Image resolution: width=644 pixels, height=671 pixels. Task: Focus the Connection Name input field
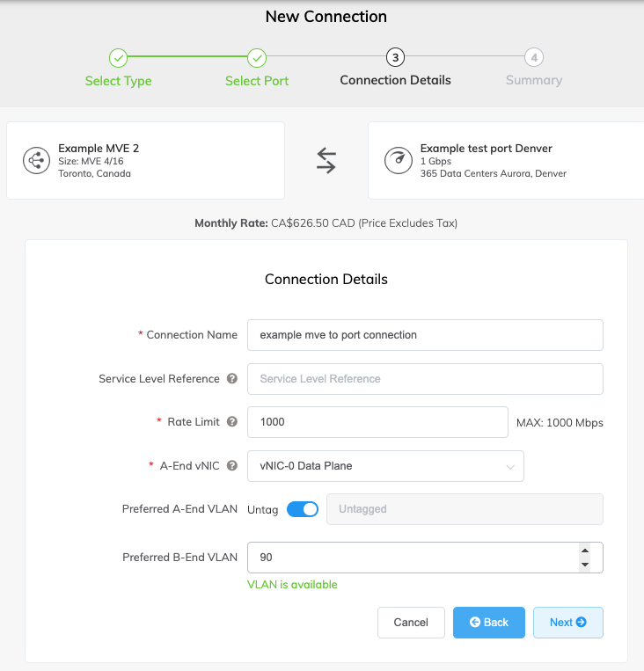pos(425,335)
